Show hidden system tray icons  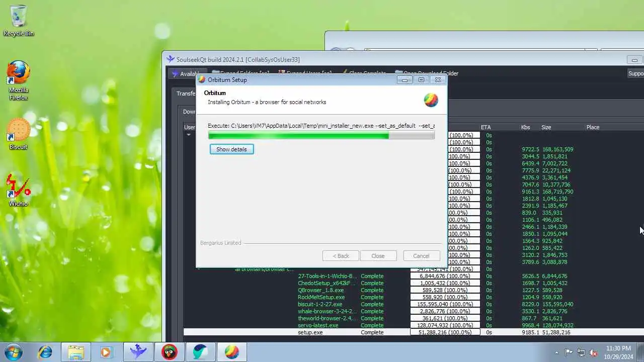click(x=556, y=352)
